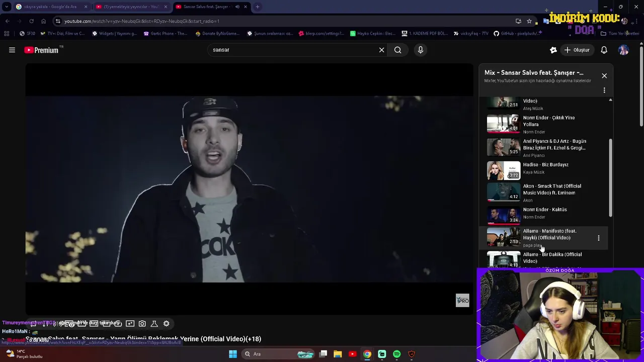Viewport: 644px width, 362px height.
Task: Click the install/cast icon in address bar
Action: [518, 21]
